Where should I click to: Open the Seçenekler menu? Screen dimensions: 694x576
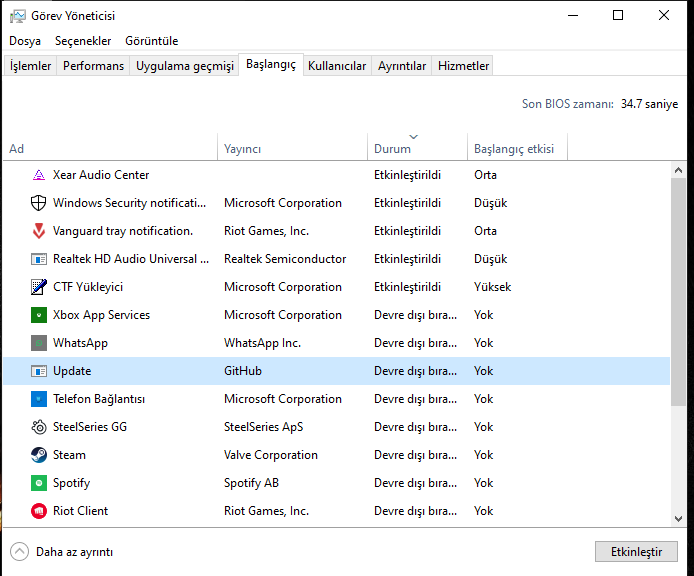83,41
